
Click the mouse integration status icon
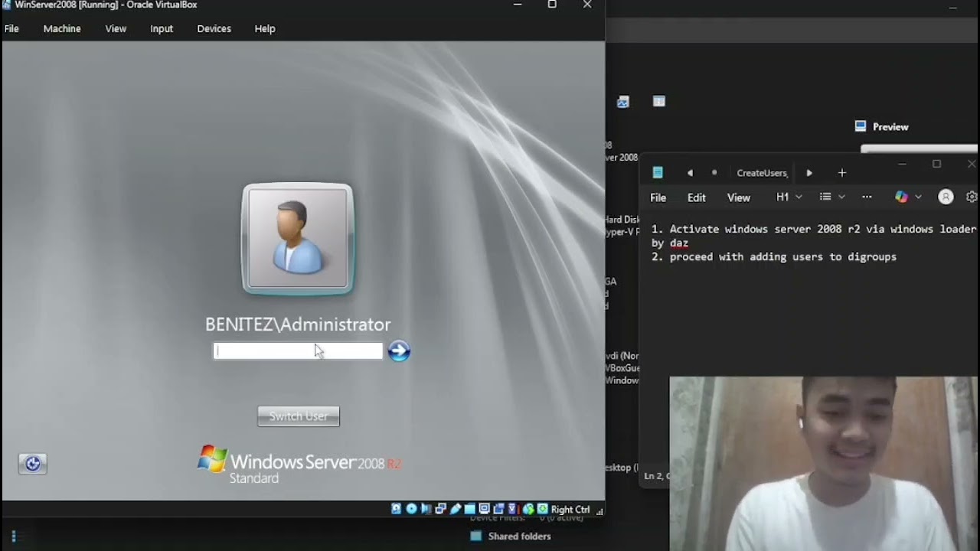[x=528, y=510]
